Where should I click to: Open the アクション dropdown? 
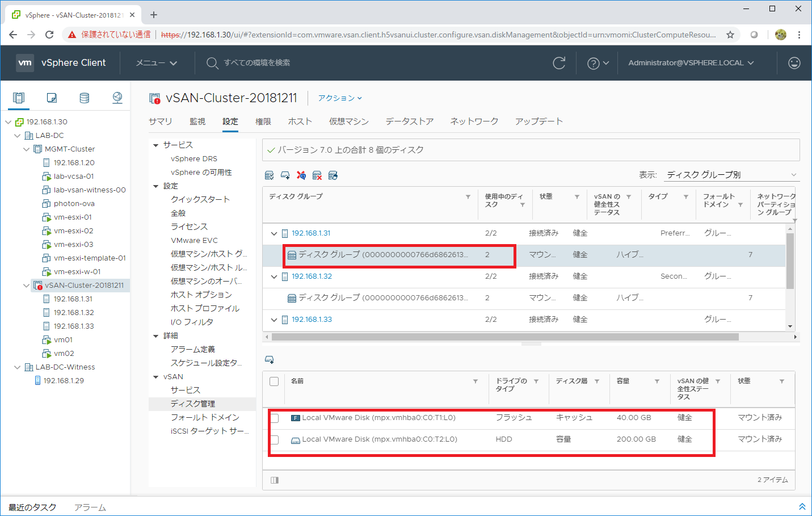(x=340, y=98)
